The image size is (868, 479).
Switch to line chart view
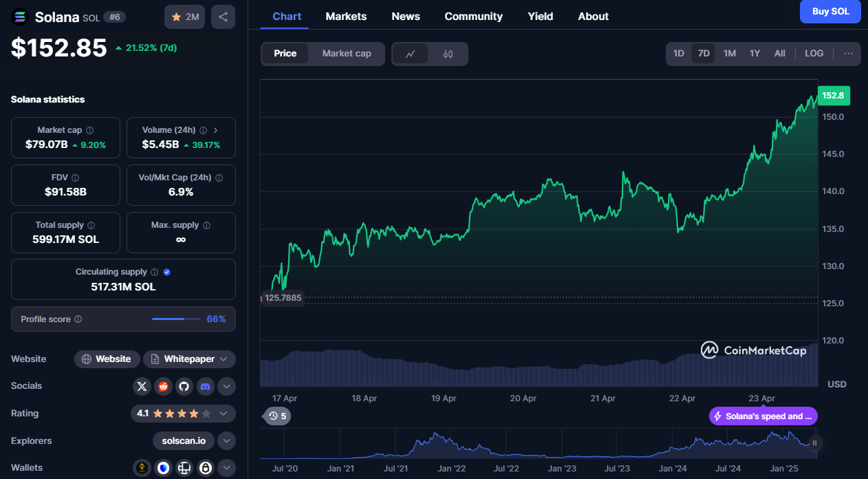tap(411, 54)
